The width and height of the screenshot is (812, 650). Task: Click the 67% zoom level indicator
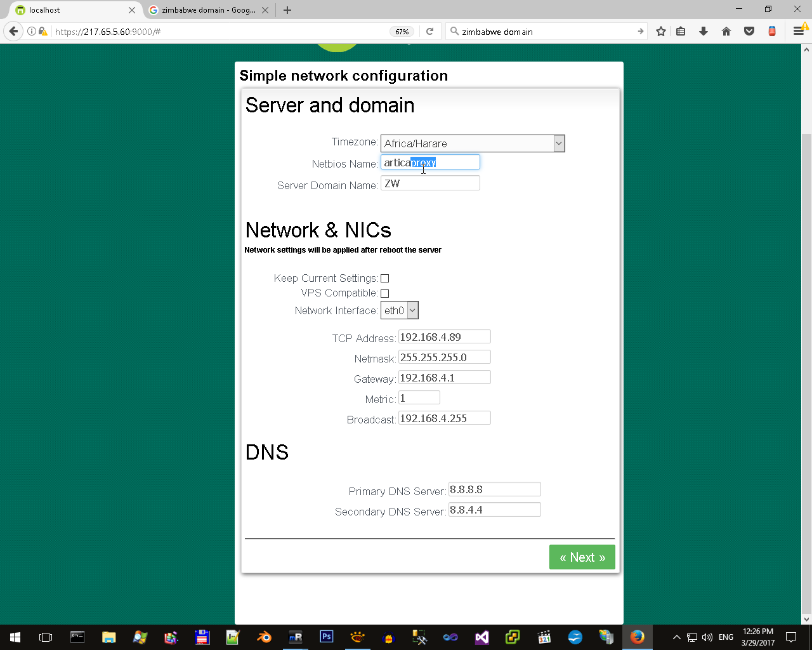402,32
